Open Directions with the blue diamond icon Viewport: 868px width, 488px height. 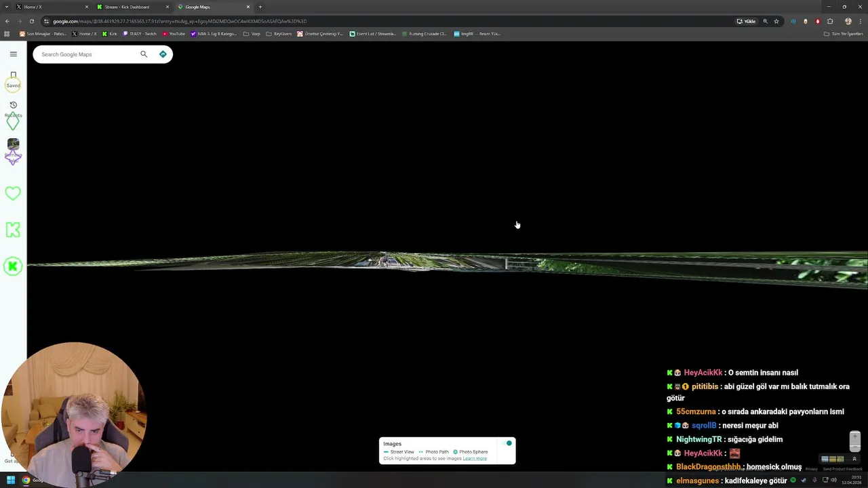[163, 54]
